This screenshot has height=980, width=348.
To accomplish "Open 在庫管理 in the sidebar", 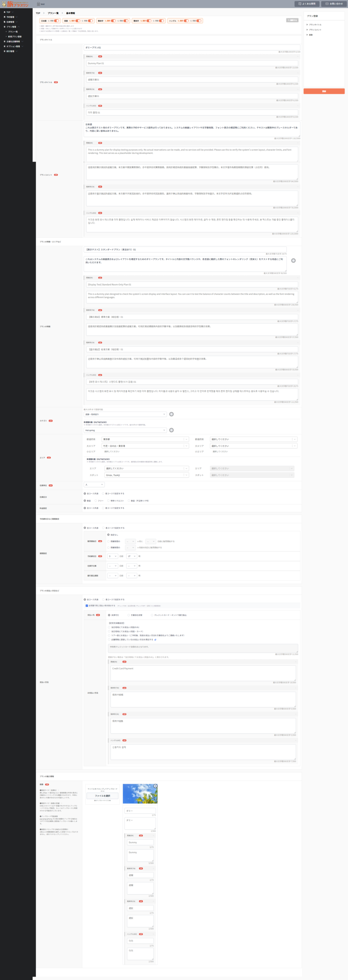I will (x=10, y=22).
